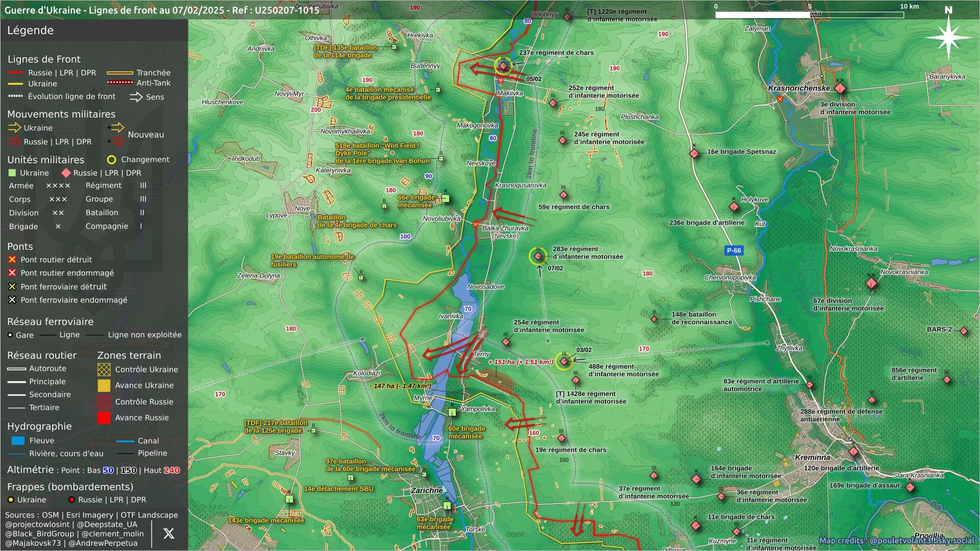This screenshot has width=980, height=551.
Task: Click the Russie strike dot under Frappes
Action: [x=71, y=500]
